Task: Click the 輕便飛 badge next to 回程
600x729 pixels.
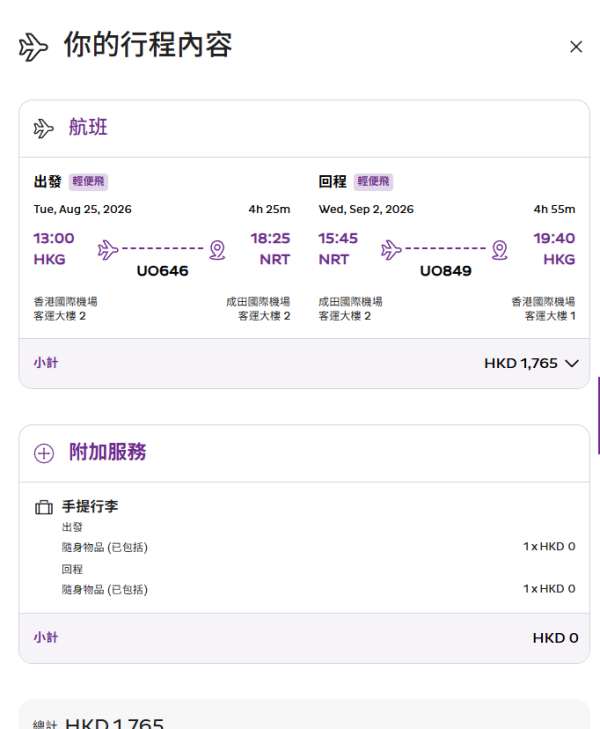Action: click(x=373, y=181)
